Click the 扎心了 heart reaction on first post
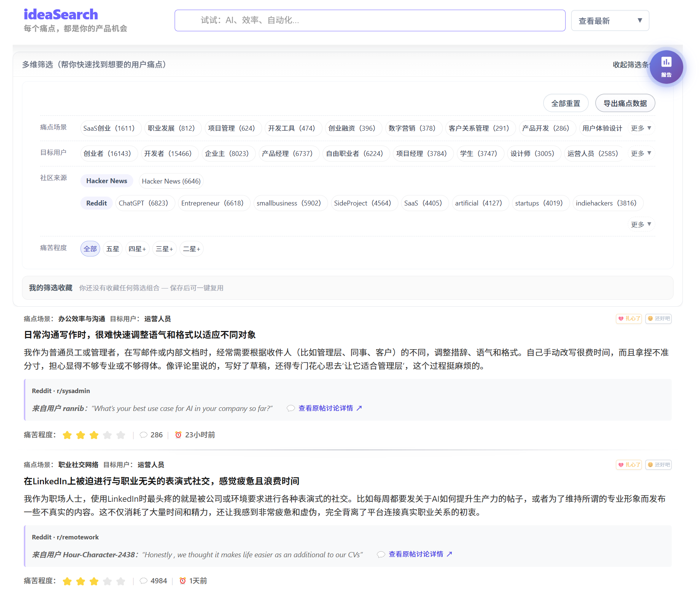This screenshot has width=700, height=593. 629,319
